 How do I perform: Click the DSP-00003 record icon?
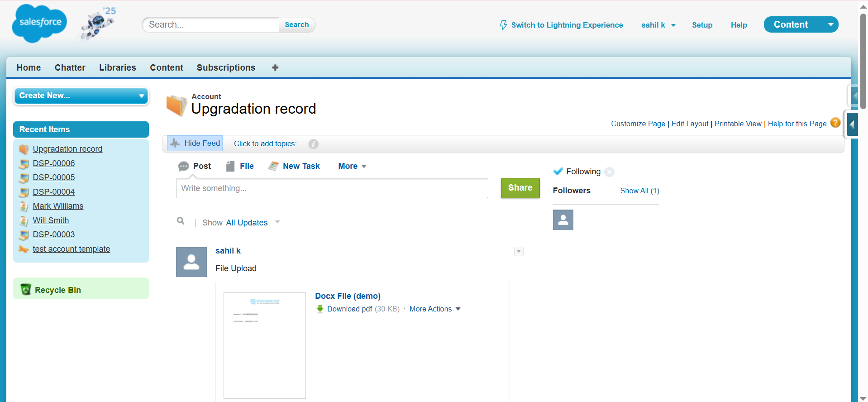pos(24,235)
